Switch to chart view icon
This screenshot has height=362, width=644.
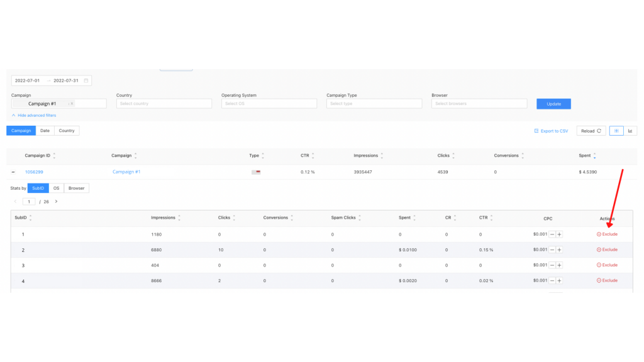[x=630, y=131]
